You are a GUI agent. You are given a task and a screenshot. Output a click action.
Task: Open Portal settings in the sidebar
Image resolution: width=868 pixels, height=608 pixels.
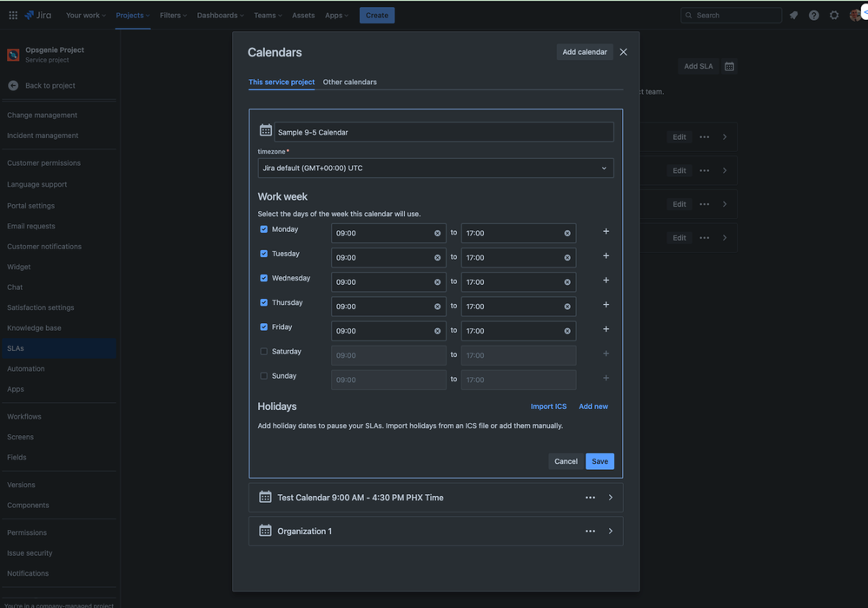31,206
